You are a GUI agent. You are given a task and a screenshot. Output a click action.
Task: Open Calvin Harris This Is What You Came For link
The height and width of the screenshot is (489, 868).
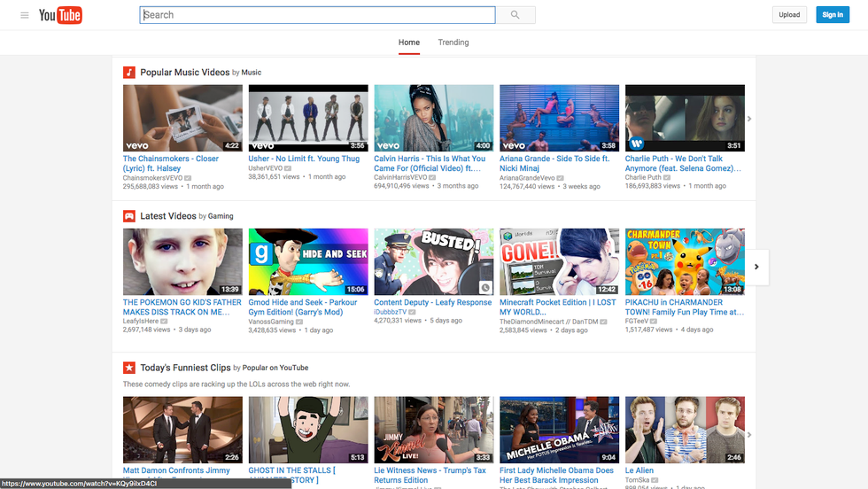click(430, 164)
